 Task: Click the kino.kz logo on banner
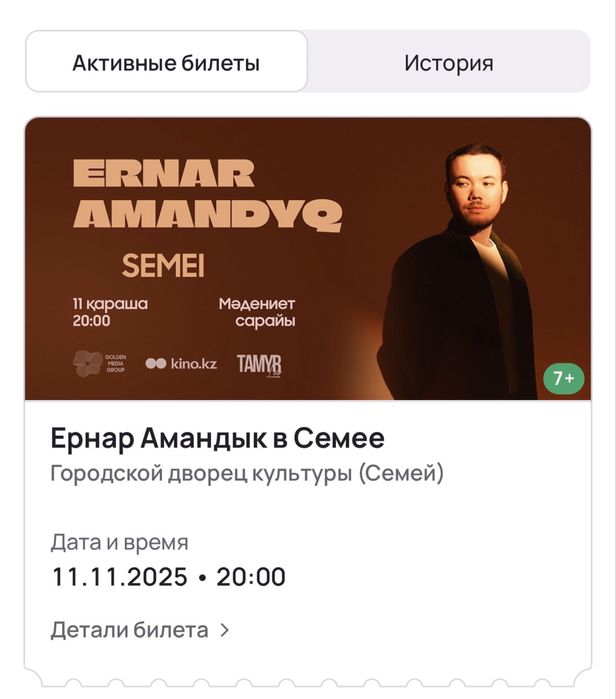click(x=181, y=364)
